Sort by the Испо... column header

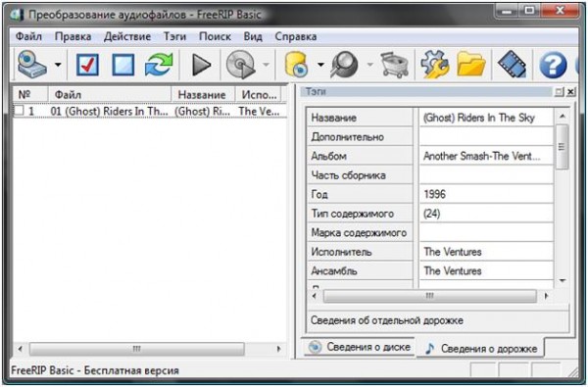(259, 94)
